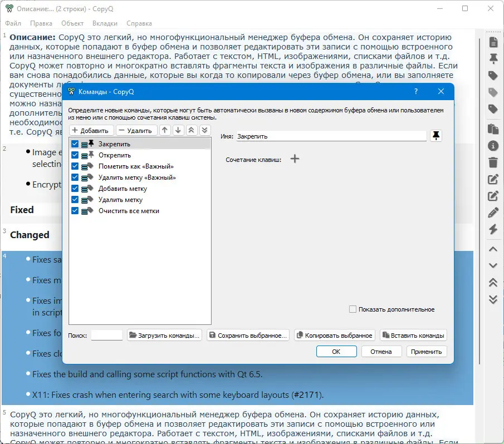Click the Применить button

[427, 351]
